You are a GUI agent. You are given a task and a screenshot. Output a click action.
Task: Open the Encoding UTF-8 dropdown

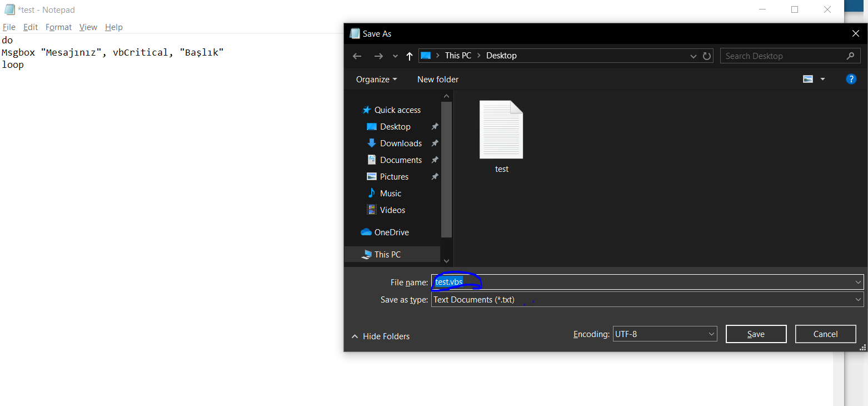665,334
